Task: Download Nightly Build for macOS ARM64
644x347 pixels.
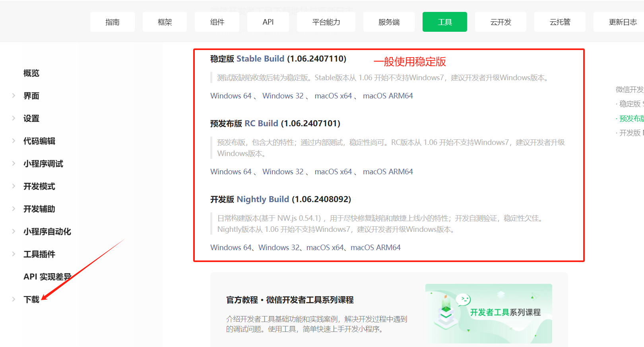Action: 375,247
